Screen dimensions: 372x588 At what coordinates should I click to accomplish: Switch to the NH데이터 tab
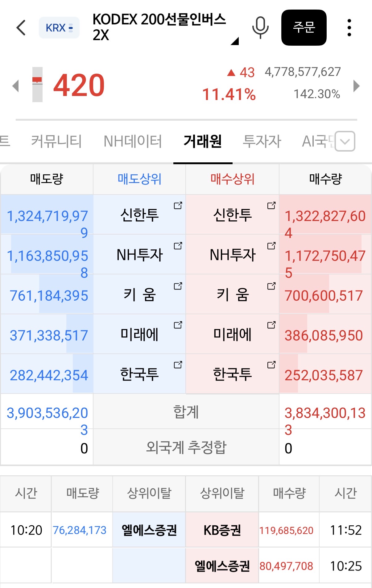point(133,141)
